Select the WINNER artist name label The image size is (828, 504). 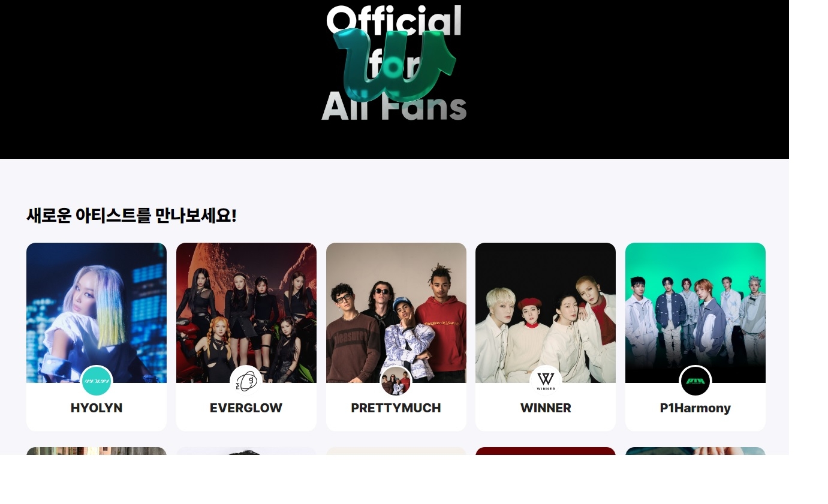coord(546,408)
